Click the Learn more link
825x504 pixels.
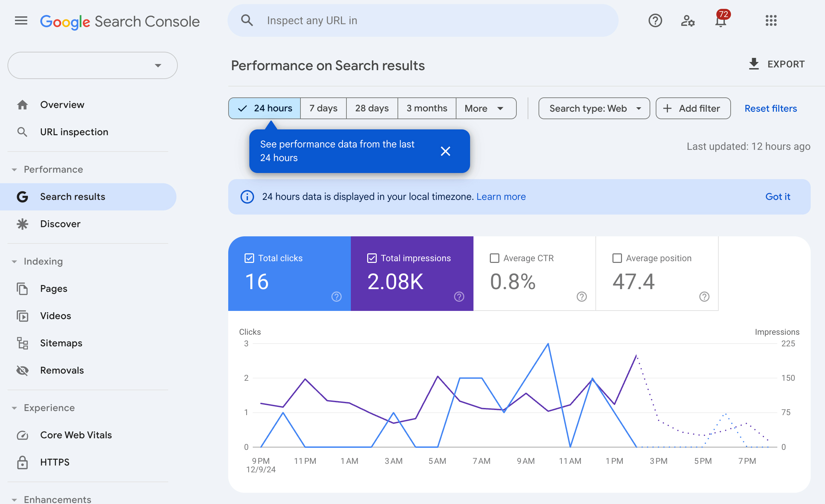501,197
